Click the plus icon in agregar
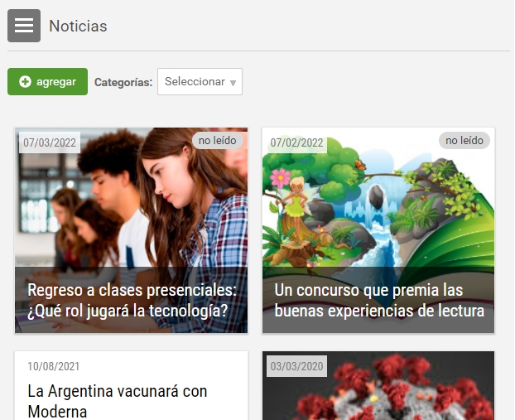Image resolution: width=515 pixels, height=420 pixels. 25,82
